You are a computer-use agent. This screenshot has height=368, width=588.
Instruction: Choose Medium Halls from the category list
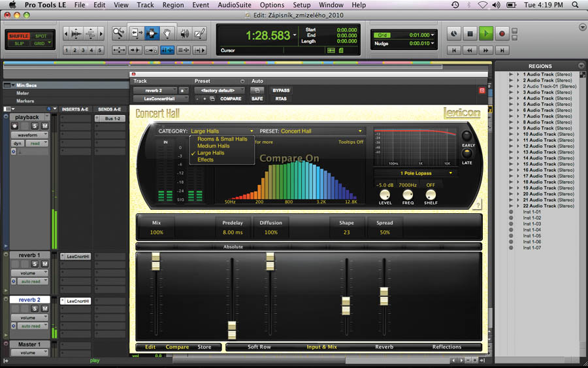pyautogui.click(x=214, y=146)
